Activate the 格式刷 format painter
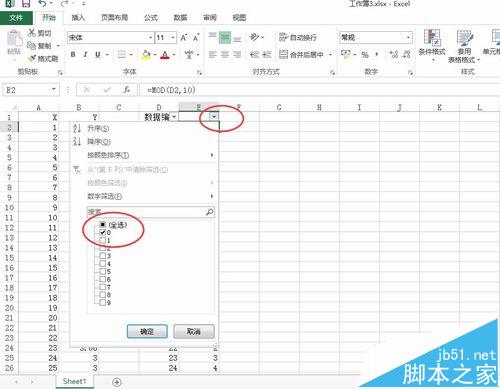500x389 pixels. (43, 58)
